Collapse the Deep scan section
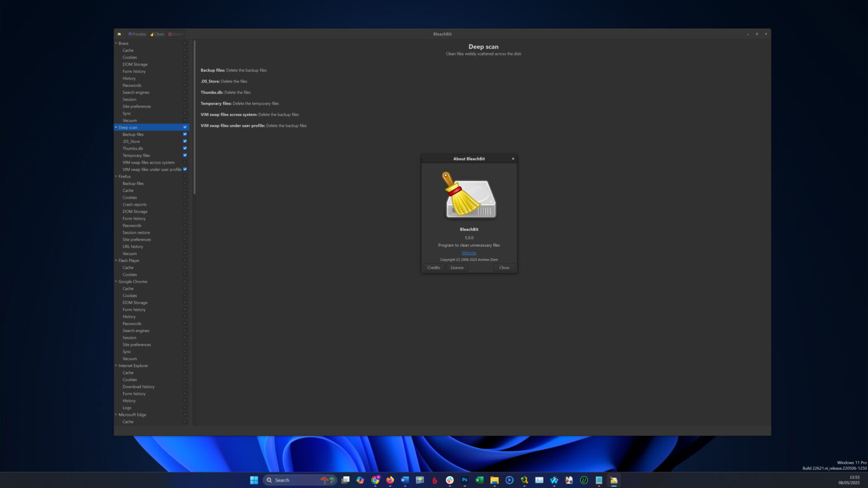This screenshot has width=868, height=488. (116, 127)
